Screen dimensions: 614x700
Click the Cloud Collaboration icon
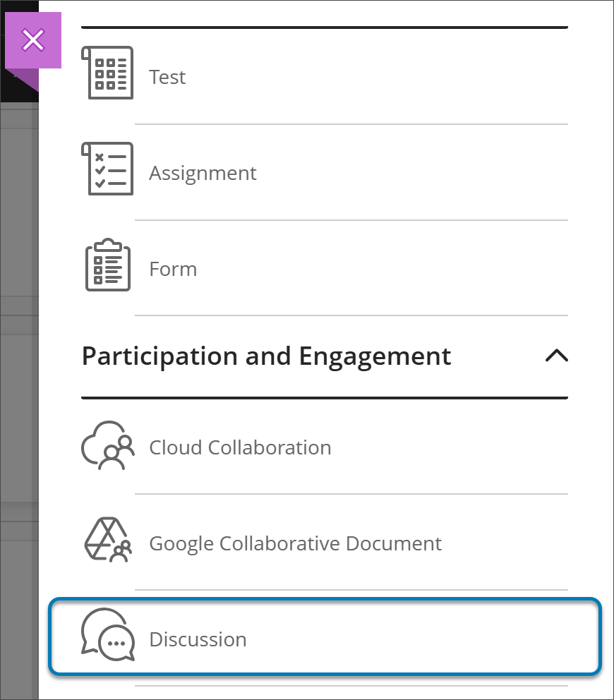click(x=107, y=447)
